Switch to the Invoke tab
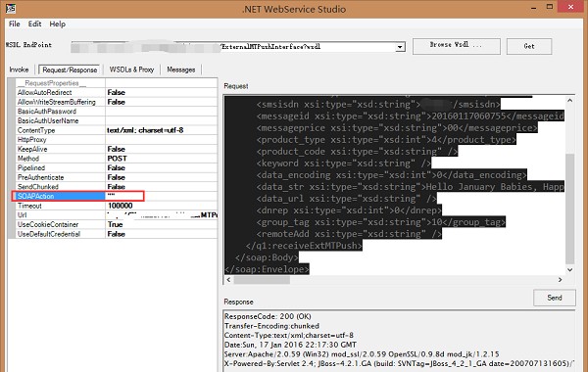This screenshot has width=588, height=372. (x=19, y=70)
